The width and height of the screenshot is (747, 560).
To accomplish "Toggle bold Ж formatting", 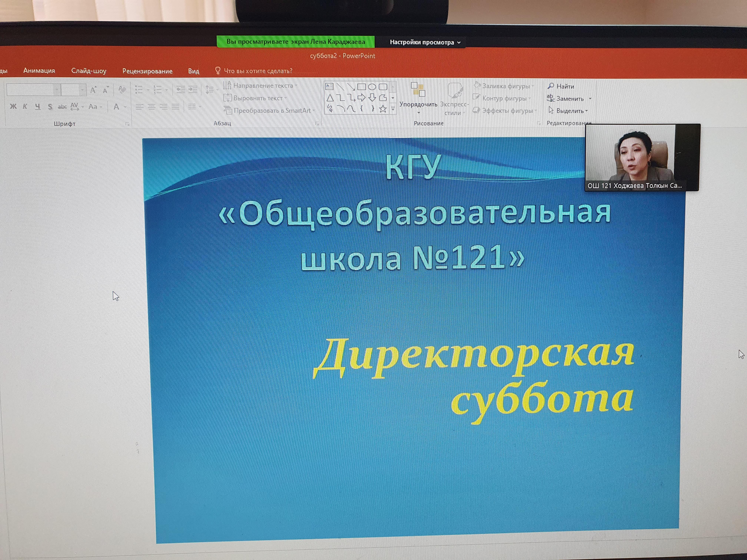I will point(13,107).
